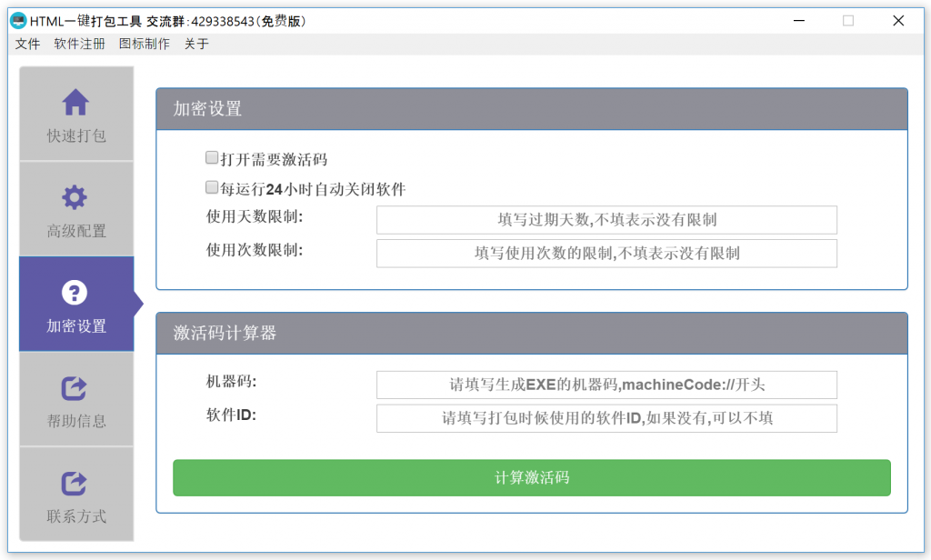The image size is (931, 560).
Task: Open the 关于 menu
Action: 196,44
